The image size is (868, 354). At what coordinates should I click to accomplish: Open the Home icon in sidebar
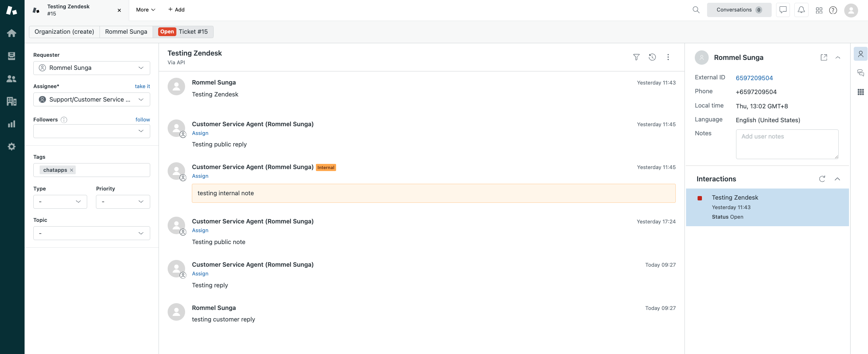(x=11, y=33)
